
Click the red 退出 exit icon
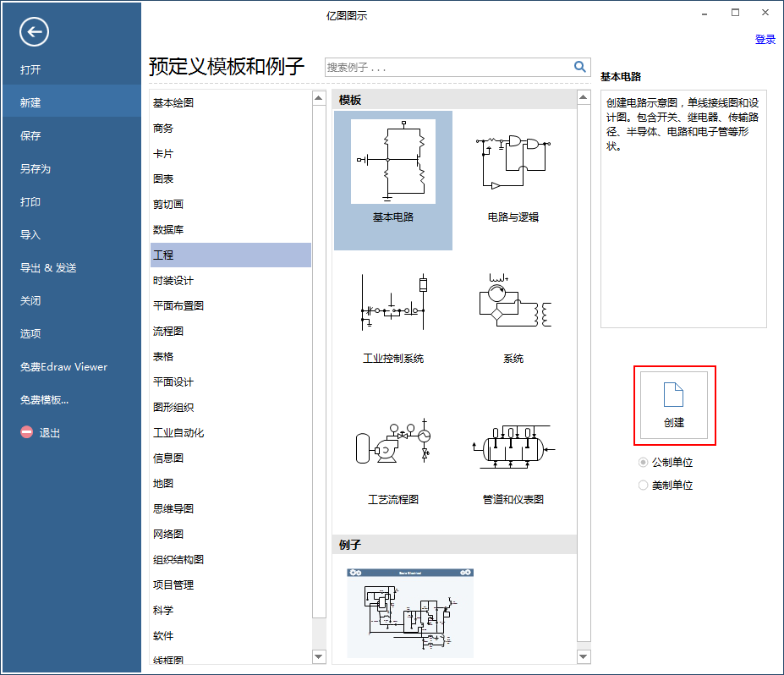(x=26, y=432)
